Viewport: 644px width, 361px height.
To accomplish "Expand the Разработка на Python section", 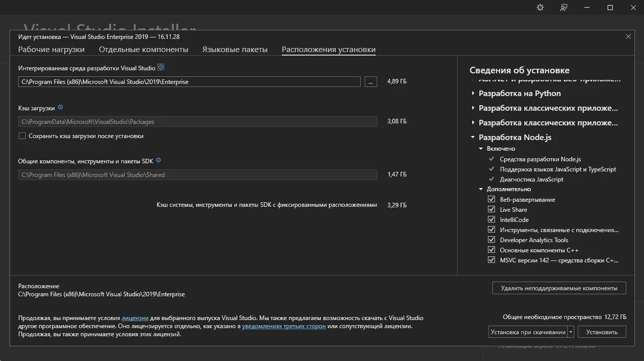I will click(x=473, y=94).
